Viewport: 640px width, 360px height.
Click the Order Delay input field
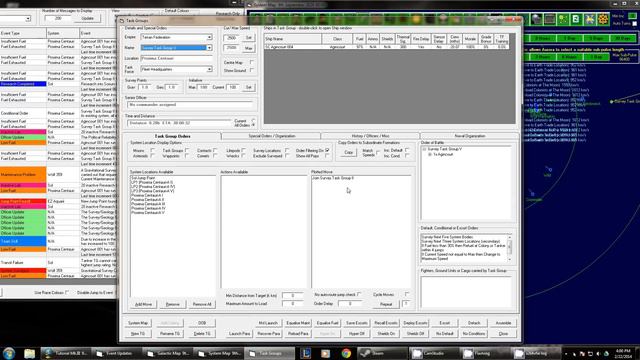pos(350,304)
